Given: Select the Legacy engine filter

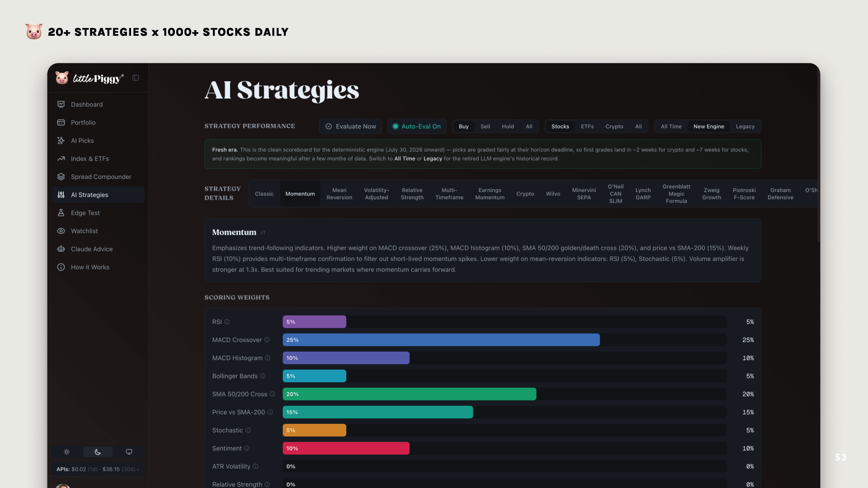Looking at the screenshot, I should click(745, 126).
